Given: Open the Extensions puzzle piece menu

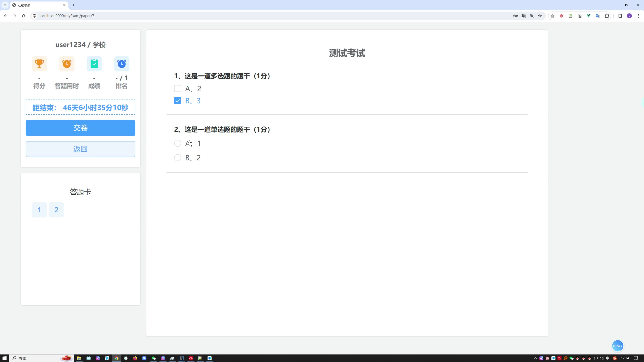Looking at the screenshot, I should (607, 16).
